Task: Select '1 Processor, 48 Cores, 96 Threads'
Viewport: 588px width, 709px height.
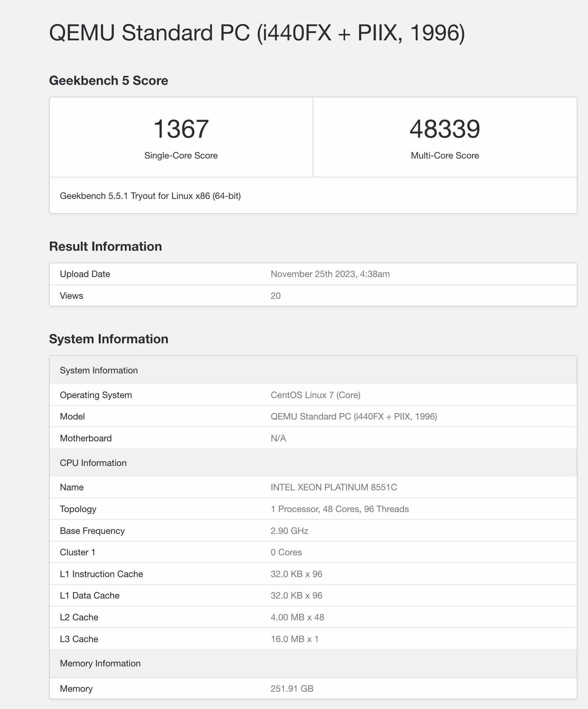Action: (x=340, y=509)
